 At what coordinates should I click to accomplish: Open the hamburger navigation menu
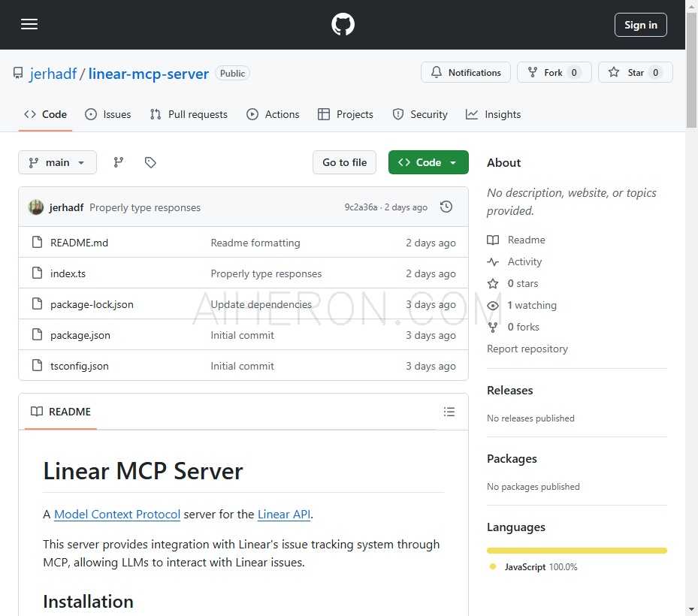pos(29,24)
